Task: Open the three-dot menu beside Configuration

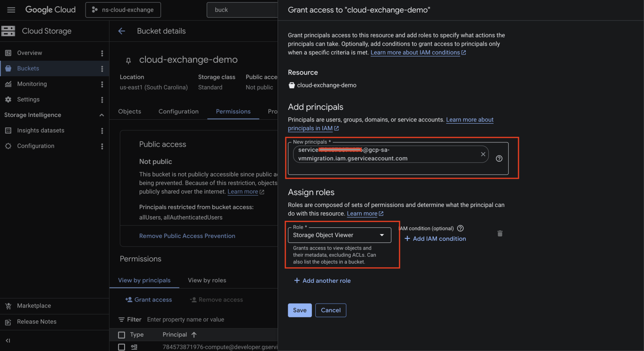Action: point(102,146)
